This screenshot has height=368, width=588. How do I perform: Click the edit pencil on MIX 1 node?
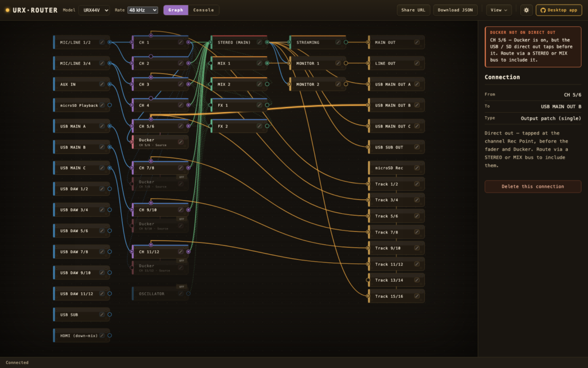[259, 63]
